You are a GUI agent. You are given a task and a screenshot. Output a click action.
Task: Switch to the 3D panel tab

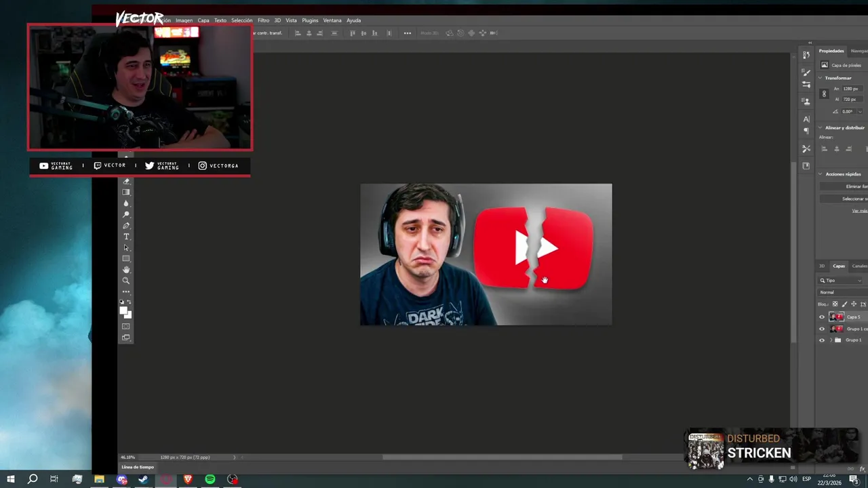point(822,266)
